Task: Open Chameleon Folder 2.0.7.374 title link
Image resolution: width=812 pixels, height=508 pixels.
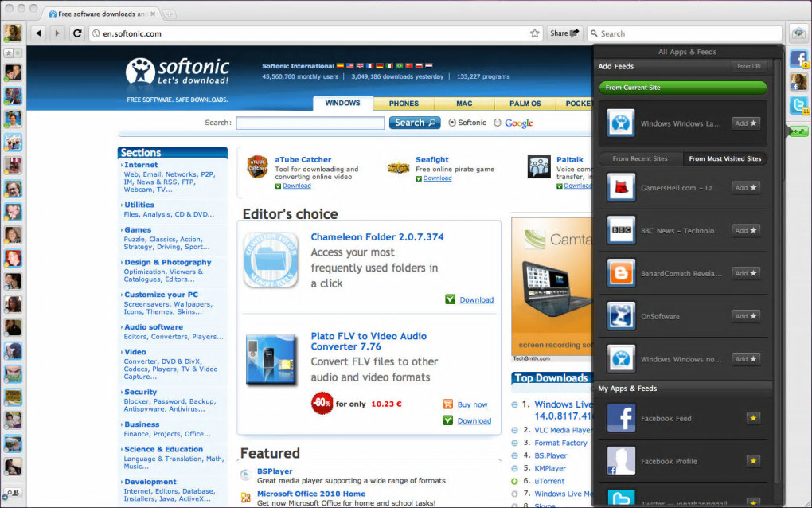Action: click(377, 236)
